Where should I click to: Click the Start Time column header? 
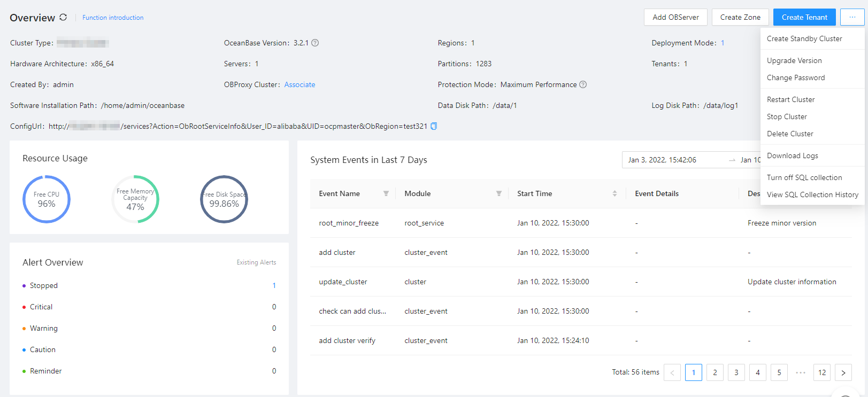click(x=535, y=193)
